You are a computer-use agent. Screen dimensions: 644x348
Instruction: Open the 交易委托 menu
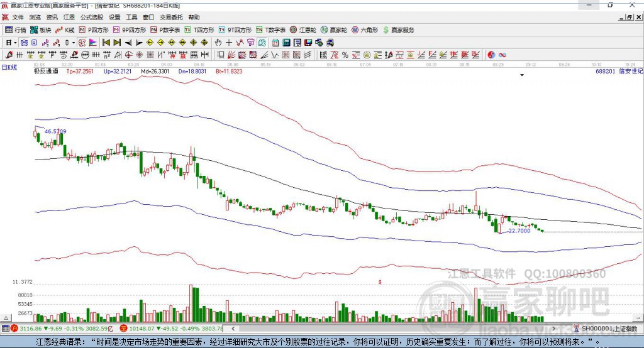(171, 17)
